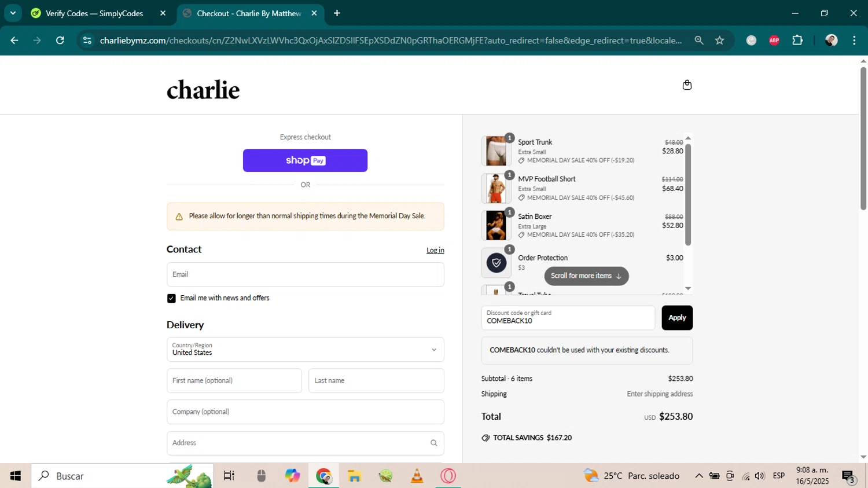Open a new browser tab
Image resolution: width=868 pixels, height=488 pixels.
pyautogui.click(x=337, y=13)
